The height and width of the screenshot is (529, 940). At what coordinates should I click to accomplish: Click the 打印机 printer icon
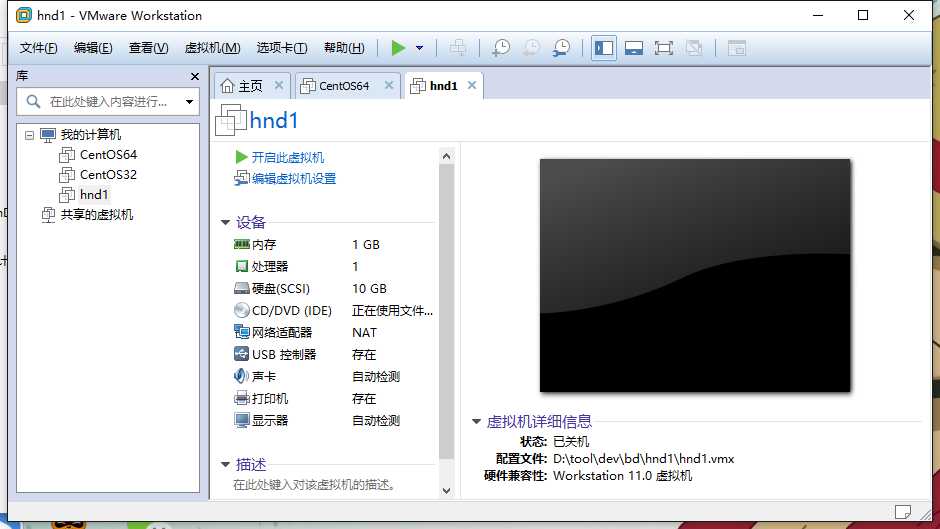point(242,398)
